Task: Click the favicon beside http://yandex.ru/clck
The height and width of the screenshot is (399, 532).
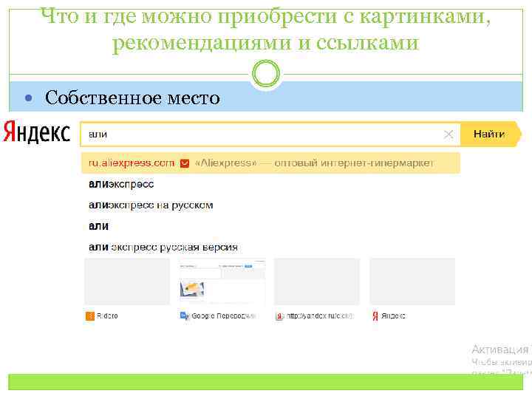Action: (x=279, y=316)
